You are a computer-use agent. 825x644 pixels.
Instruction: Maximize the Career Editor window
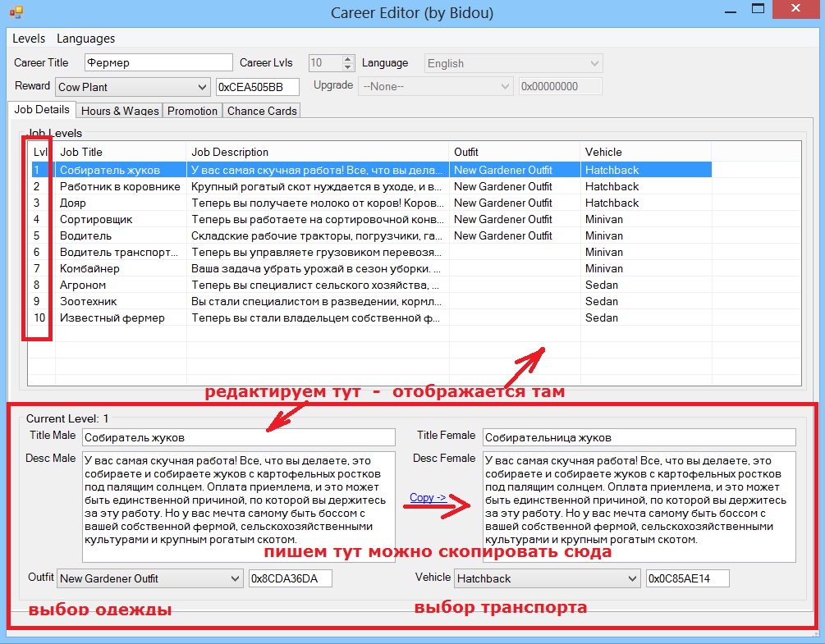pyautogui.click(x=758, y=9)
